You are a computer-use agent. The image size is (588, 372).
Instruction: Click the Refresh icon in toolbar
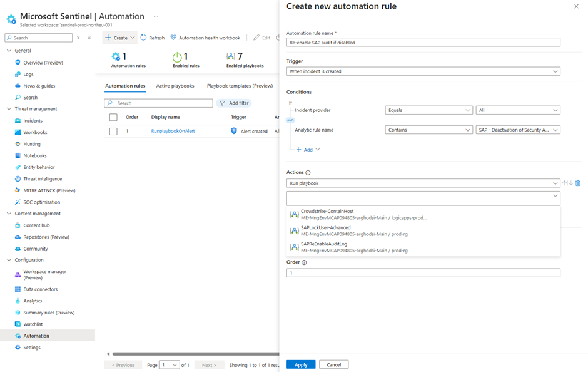pos(143,38)
